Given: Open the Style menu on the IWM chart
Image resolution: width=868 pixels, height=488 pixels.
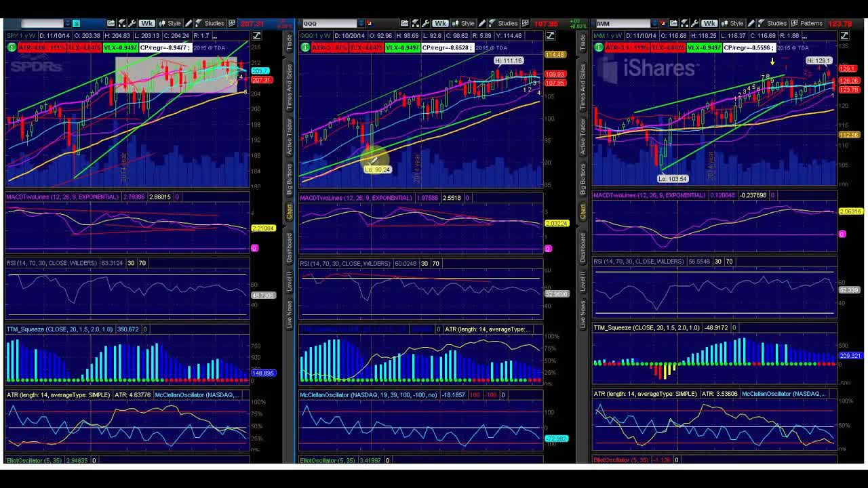Looking at the screenshot, I should point(732,23).
